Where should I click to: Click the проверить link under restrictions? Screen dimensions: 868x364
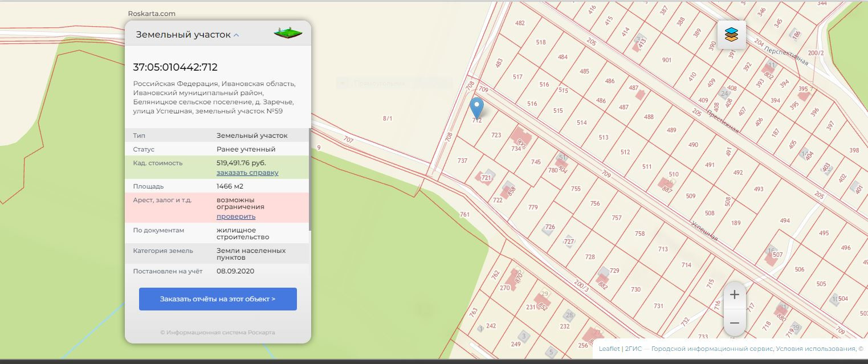pos(236,216)
